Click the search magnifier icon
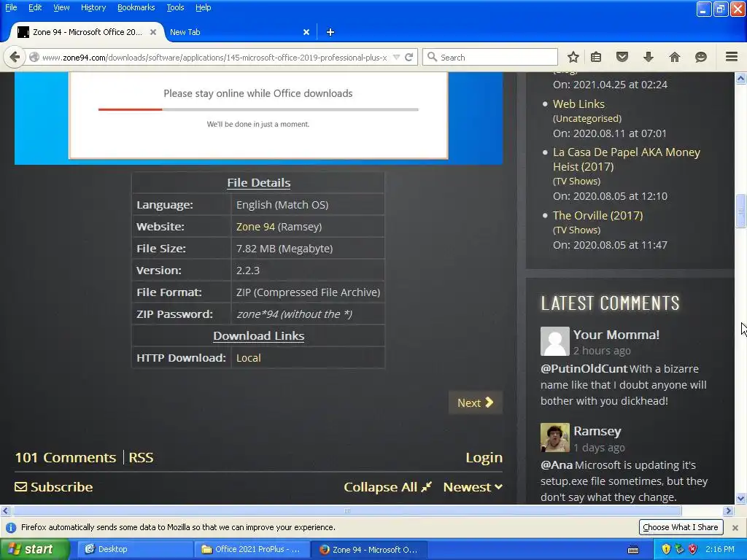This screenshot has height=560, width=747. tap(432, 57)
